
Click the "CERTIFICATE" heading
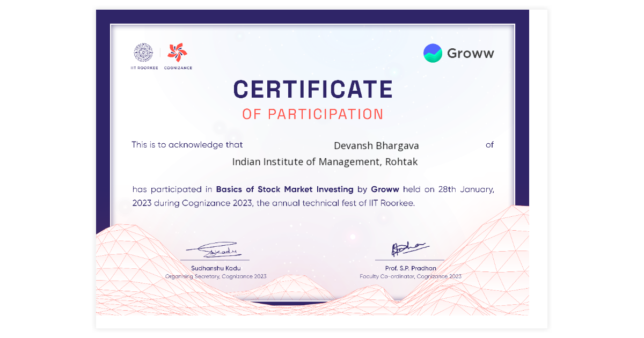tap(313, 89)
